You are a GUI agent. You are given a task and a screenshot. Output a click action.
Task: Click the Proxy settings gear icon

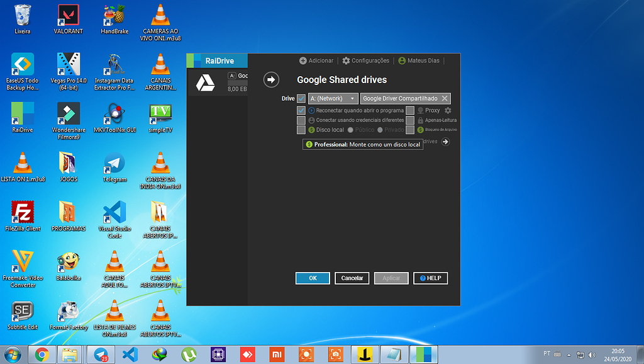[x=448, y=110]
